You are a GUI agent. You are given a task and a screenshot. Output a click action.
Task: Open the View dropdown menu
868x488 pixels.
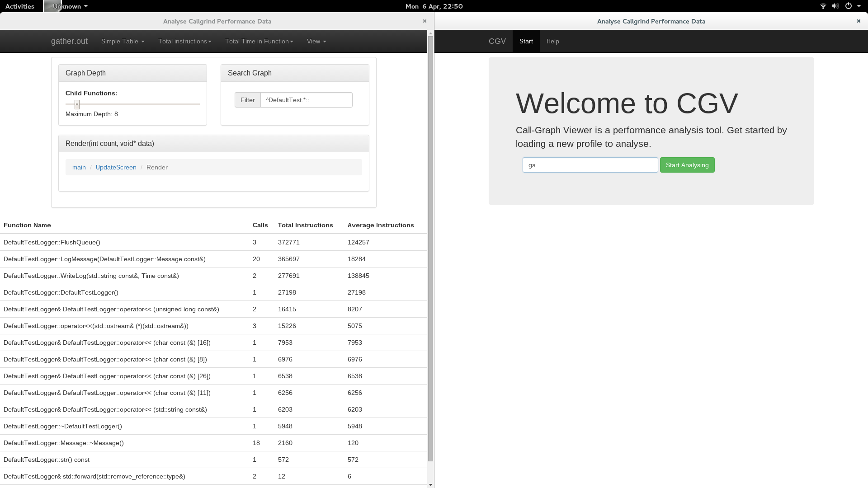tap(316, 41)
